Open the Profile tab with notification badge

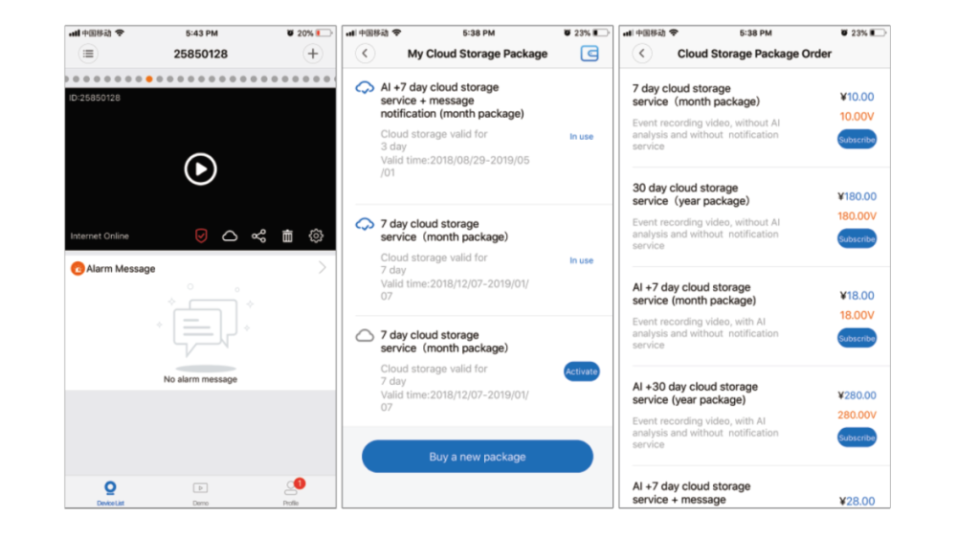(291, 492)
